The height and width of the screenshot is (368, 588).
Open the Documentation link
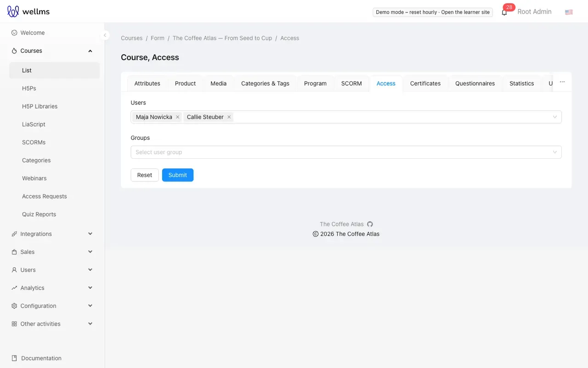[41, 358]
